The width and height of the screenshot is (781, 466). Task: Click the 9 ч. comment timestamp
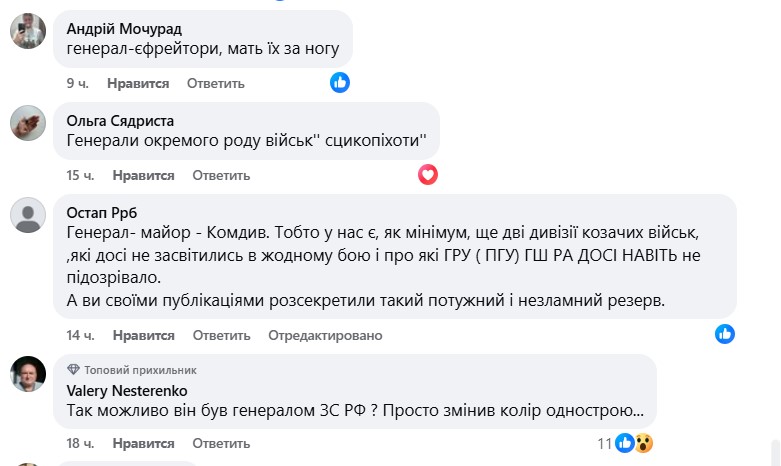[77, 83]
